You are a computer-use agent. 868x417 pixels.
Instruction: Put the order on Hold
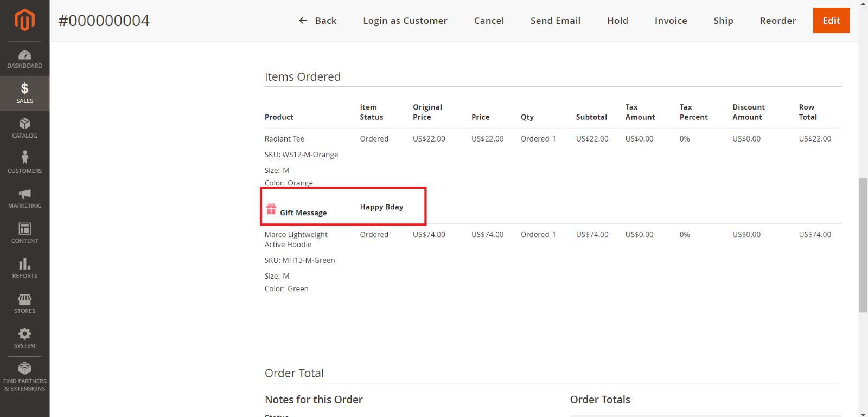pyautogui.click(x=617, y=21)
